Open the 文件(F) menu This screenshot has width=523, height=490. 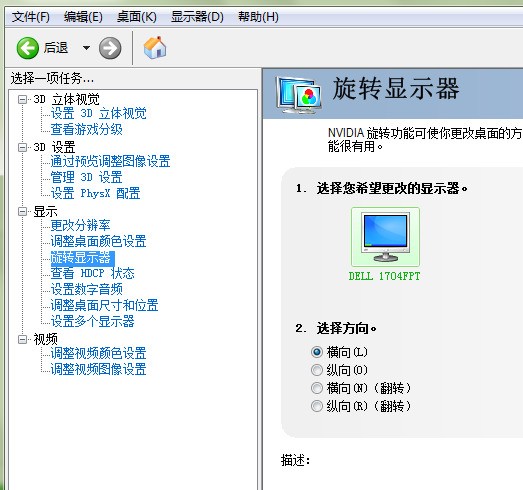coord(31,17)
